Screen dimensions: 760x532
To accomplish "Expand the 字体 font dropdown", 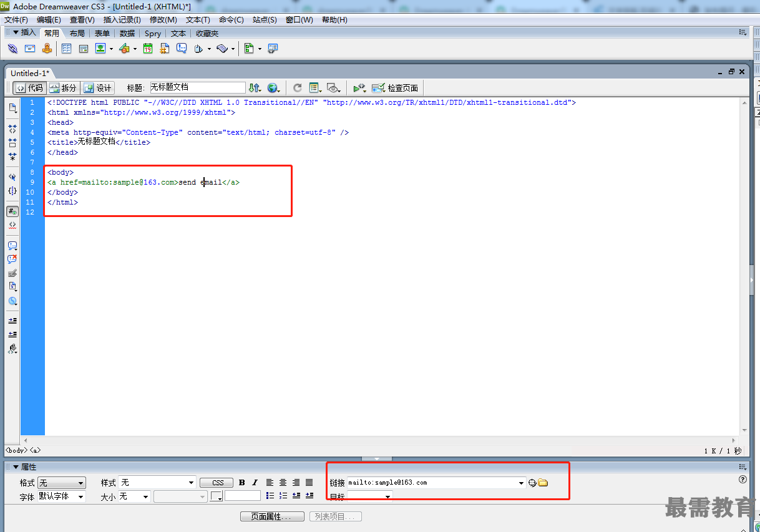I will [x=61, y=496].
